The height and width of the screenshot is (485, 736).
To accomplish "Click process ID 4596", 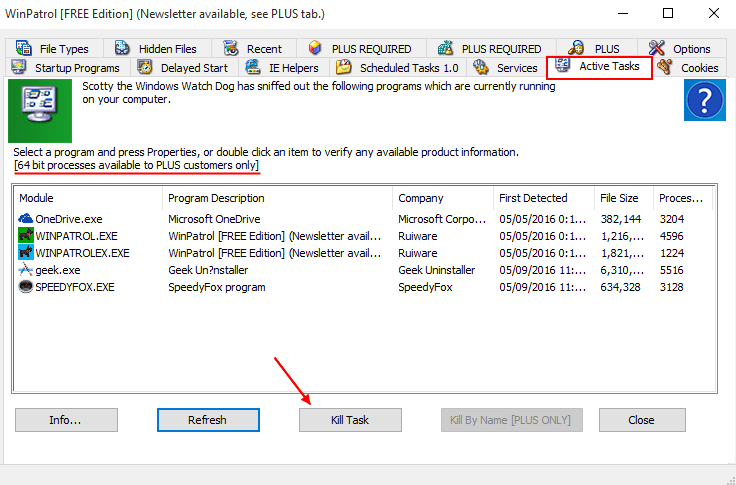I will click(671, 236).
